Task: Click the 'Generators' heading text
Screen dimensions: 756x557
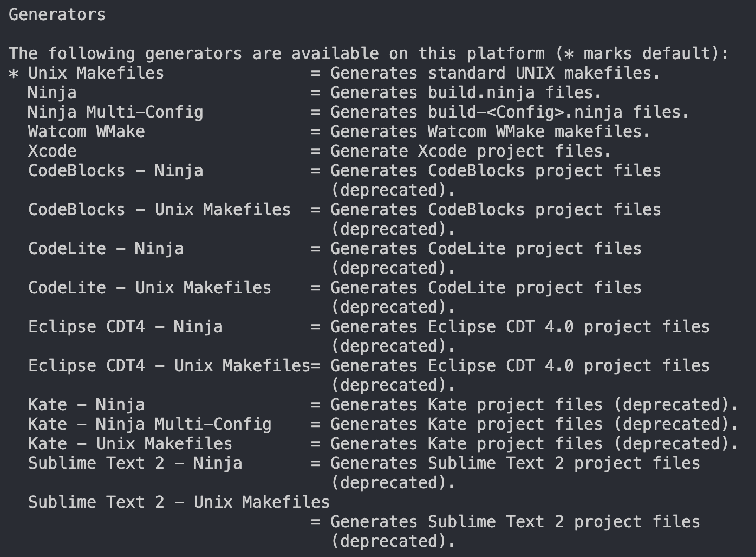Action: click(x=57, y=15)
